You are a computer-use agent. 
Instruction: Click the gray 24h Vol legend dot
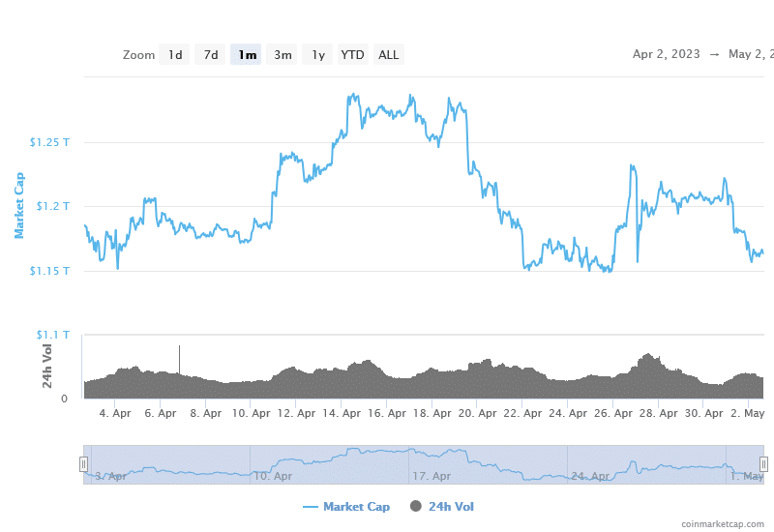(416, 506)
